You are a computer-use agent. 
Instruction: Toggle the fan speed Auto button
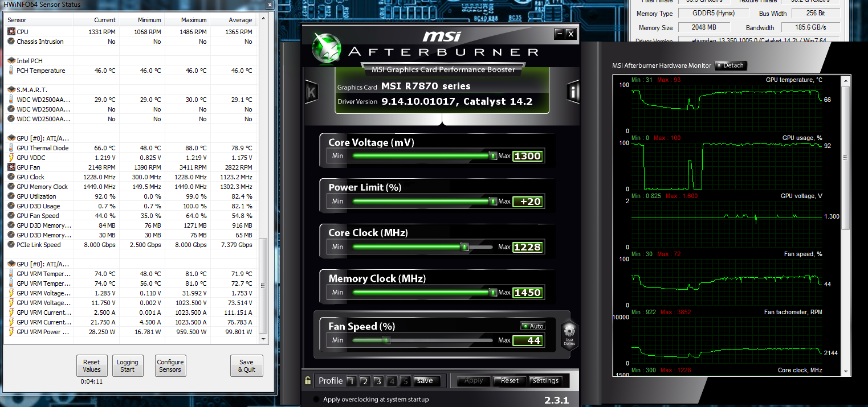[x=533, y=326]
